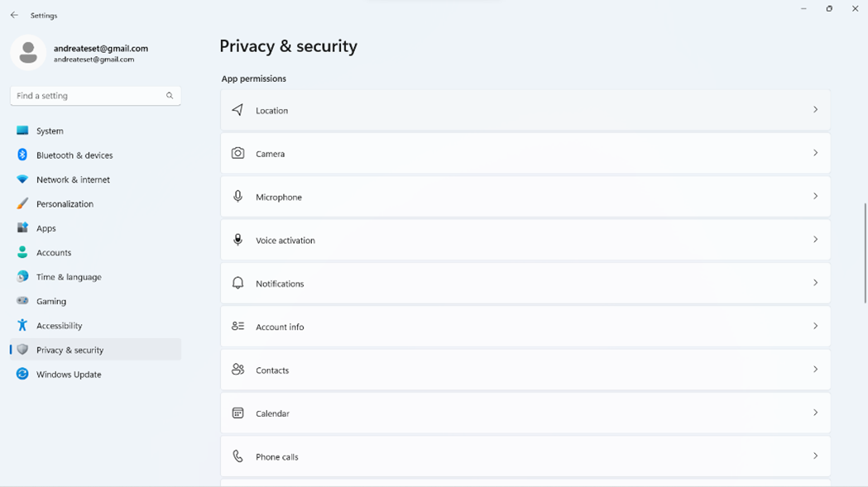The width and height of the screenshot is (868, 487).
Task: Click the account profile avatar
Action: [x=28, y=53]
